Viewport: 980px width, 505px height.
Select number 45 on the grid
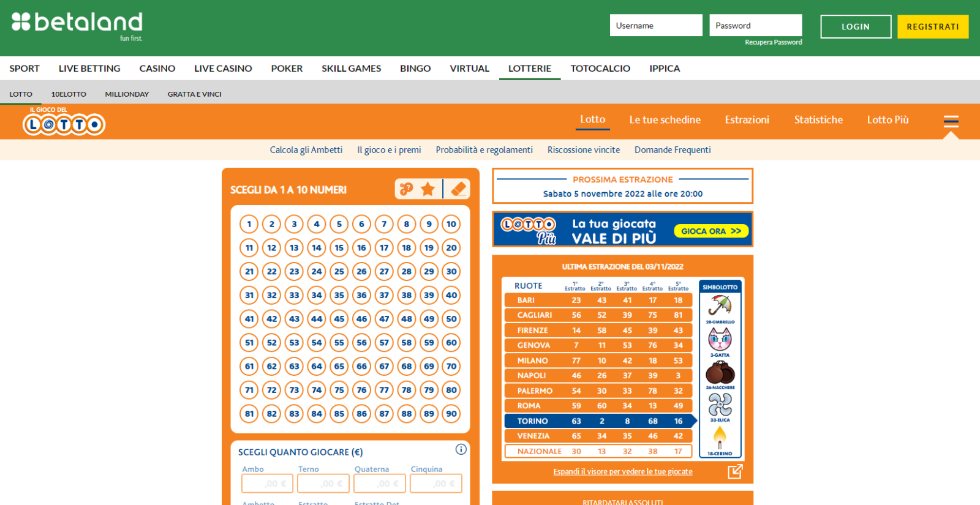[339, 318]
